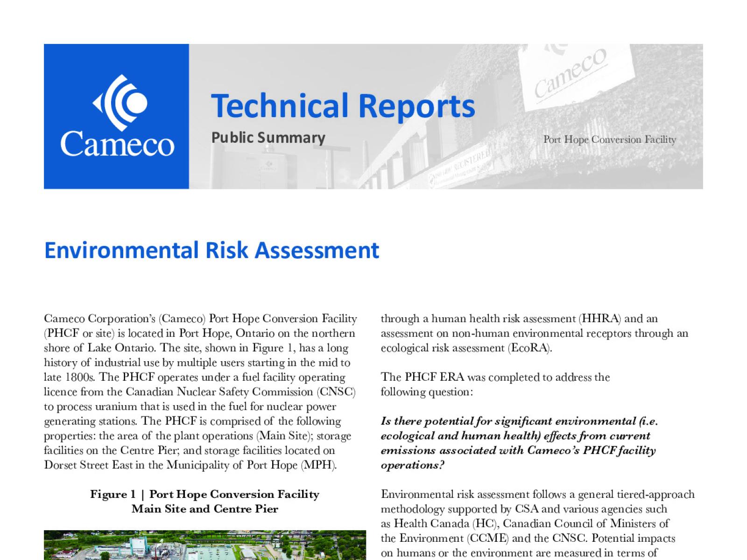This screenshot has width=747, height=560.
Task: Enable the Port Hope Conversion Facility label
Action: (x=609, y=139)
